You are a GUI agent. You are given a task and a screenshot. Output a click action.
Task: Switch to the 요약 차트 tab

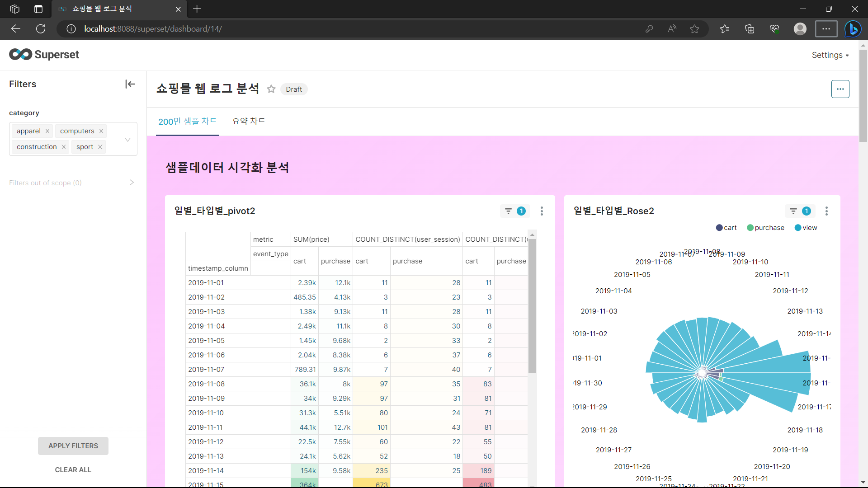tap(249, 122)
